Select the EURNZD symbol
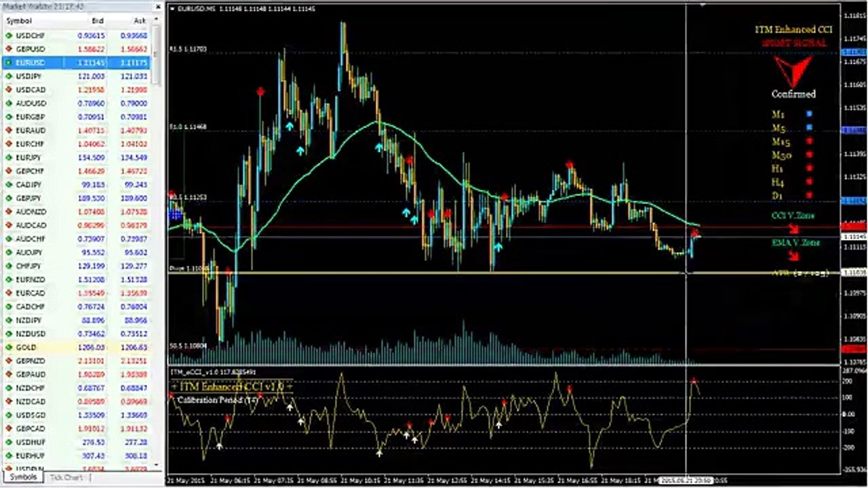 [x=31, y=280]
